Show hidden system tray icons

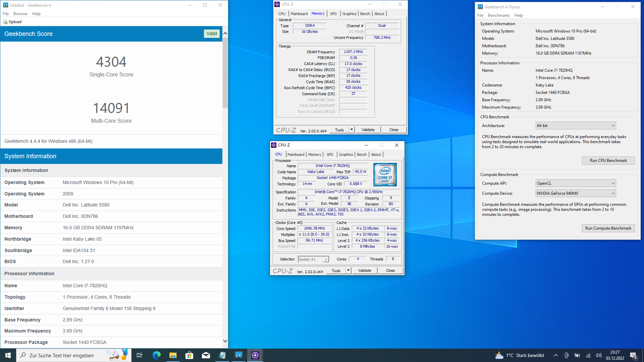(x=556, y=355)
